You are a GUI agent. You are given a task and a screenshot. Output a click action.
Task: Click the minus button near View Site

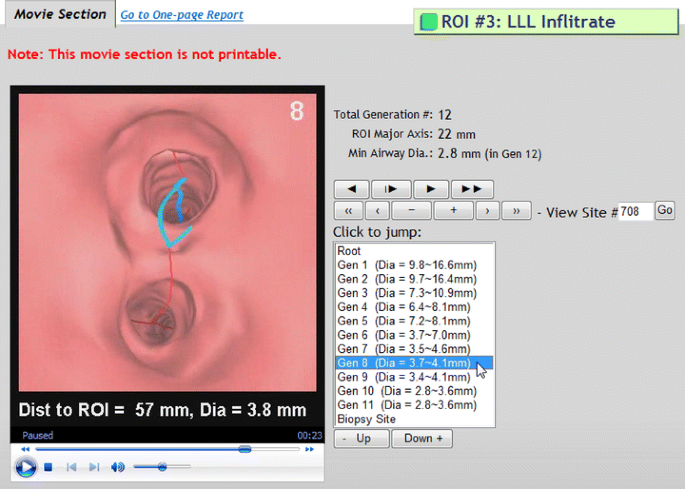pyautogui.click(x=412, y=211)
